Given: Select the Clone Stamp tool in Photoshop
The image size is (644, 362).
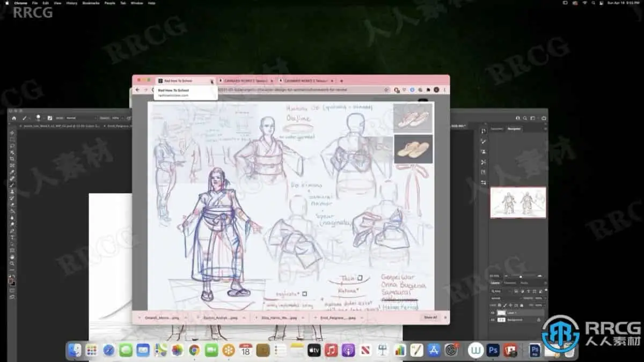Looking at the screenshot, I should click(12, 191).
